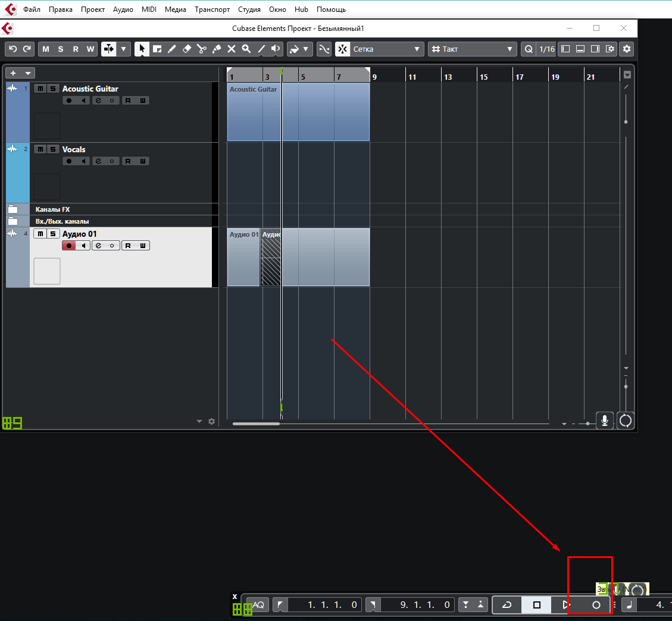This screenshot has width=672, height=621.
Task: Disable record enable on Аудио 01 track
Action: tap(69, 246)
